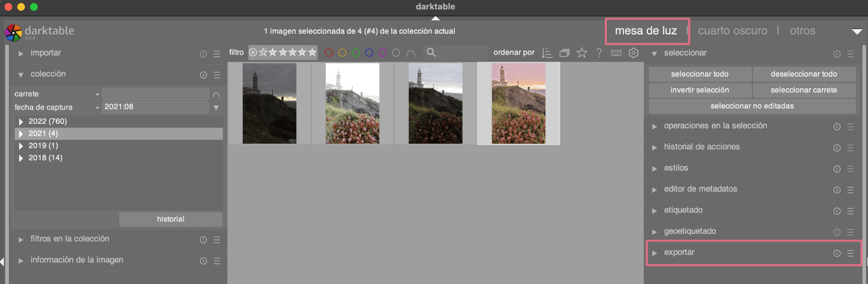Open the view selector dropdown arrow

[857, 32]
